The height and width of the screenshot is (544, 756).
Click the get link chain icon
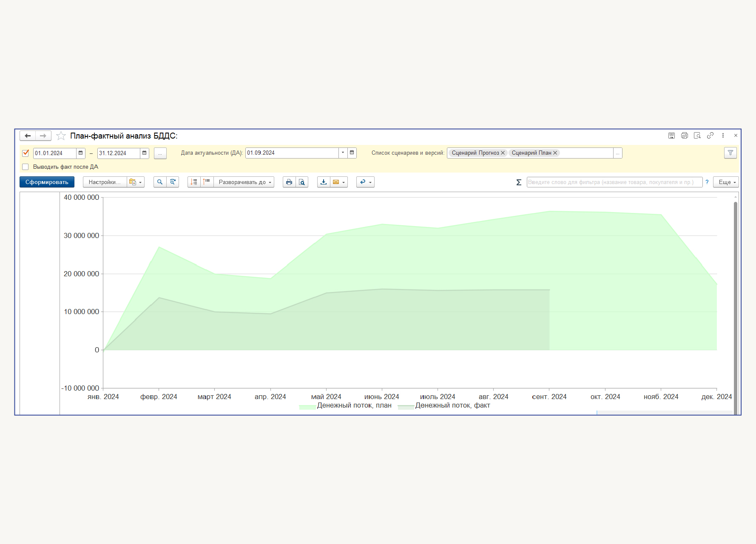[x=710, y=136]
